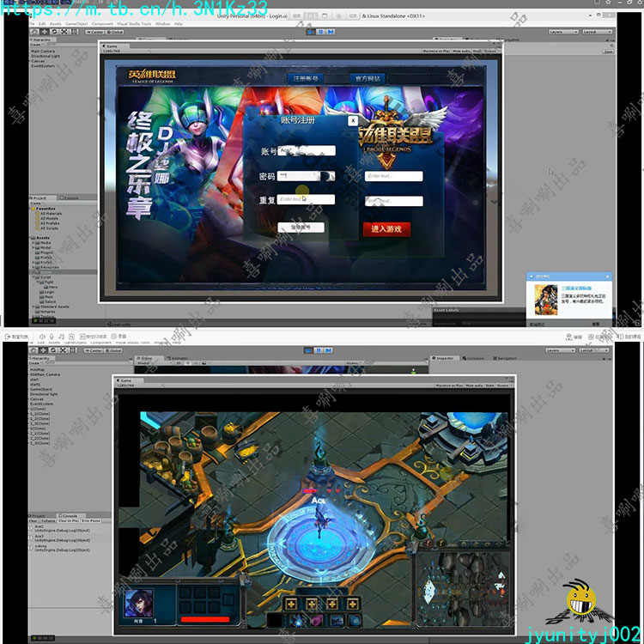Click 重复 input field in register dialog
The height and width of the screenshot is (644, 644).
click(307, 199)
